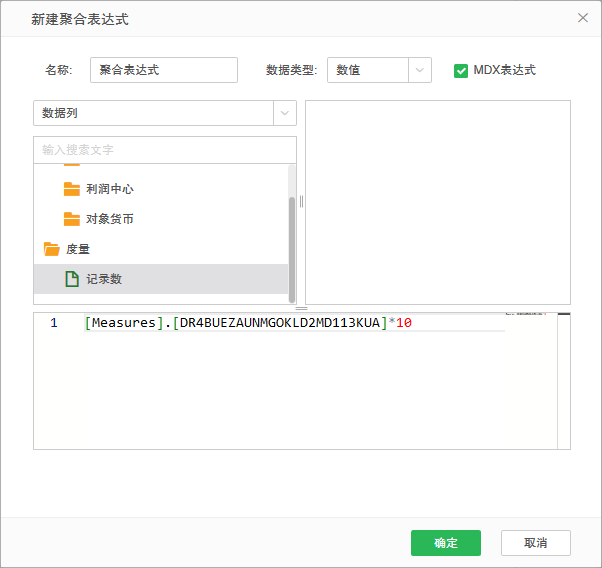Click line number 1 in editor gutter
602x568 pixels.
[x=54, y=323]
